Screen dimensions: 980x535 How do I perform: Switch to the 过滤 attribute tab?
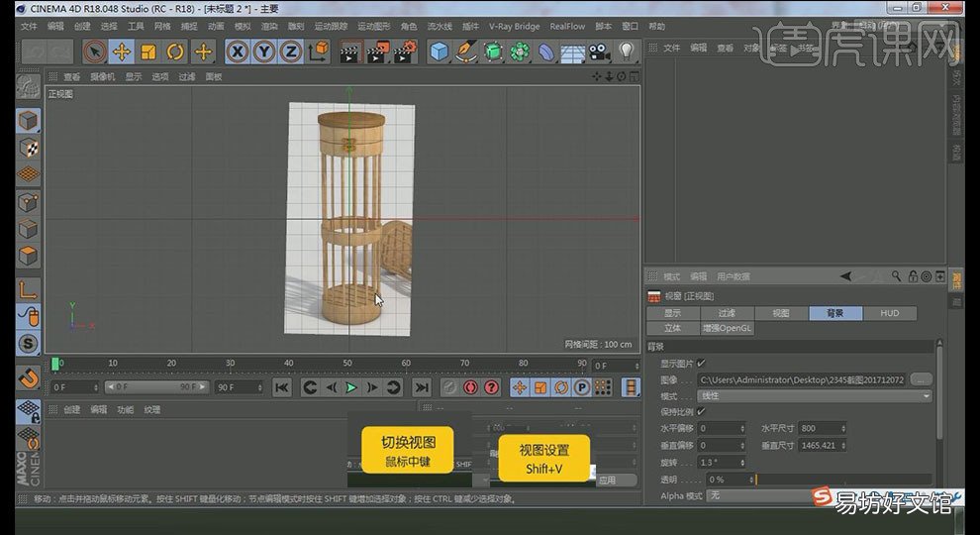pos(727,313)
